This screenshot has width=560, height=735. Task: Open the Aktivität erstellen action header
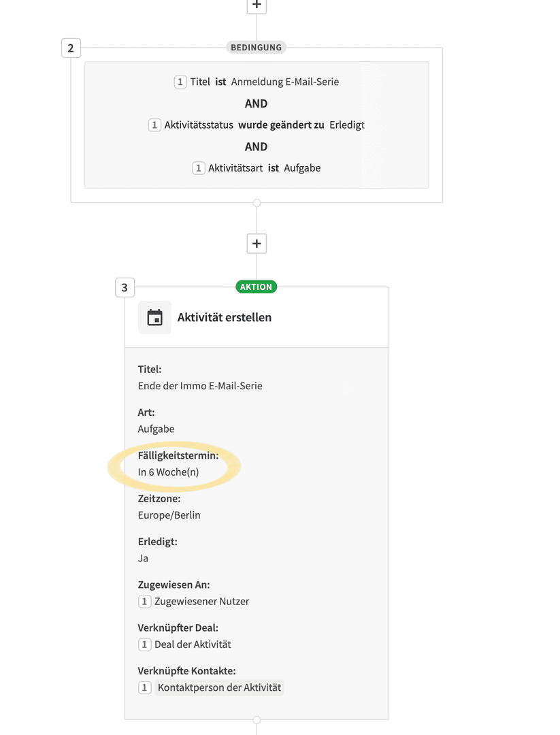(x=257, y=317)
